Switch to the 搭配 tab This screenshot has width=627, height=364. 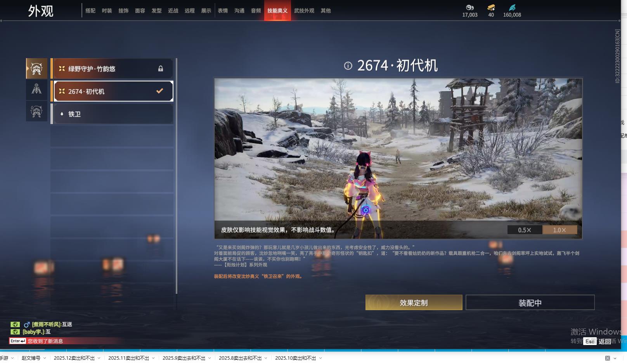tap(90, 11)
